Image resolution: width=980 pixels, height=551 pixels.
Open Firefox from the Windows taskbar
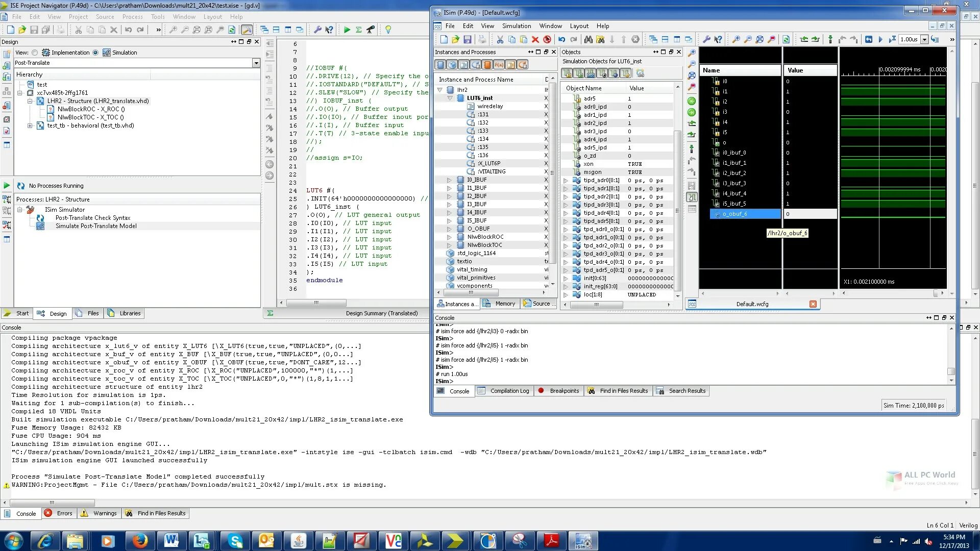click(140, 541)
